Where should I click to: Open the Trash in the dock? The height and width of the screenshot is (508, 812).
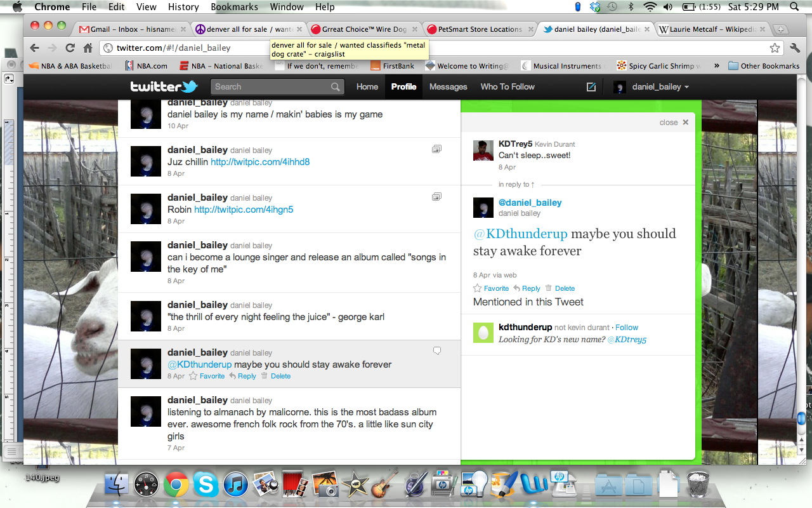698,484
